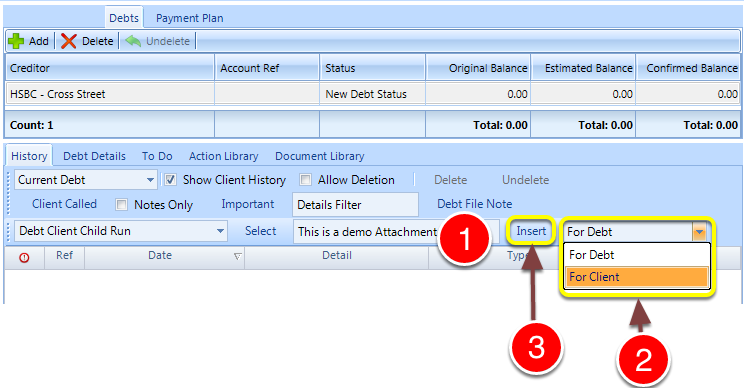This screenshot has width=744, height=388.
Task: Click the red exclamation column header icon
Action: [24, 258]
